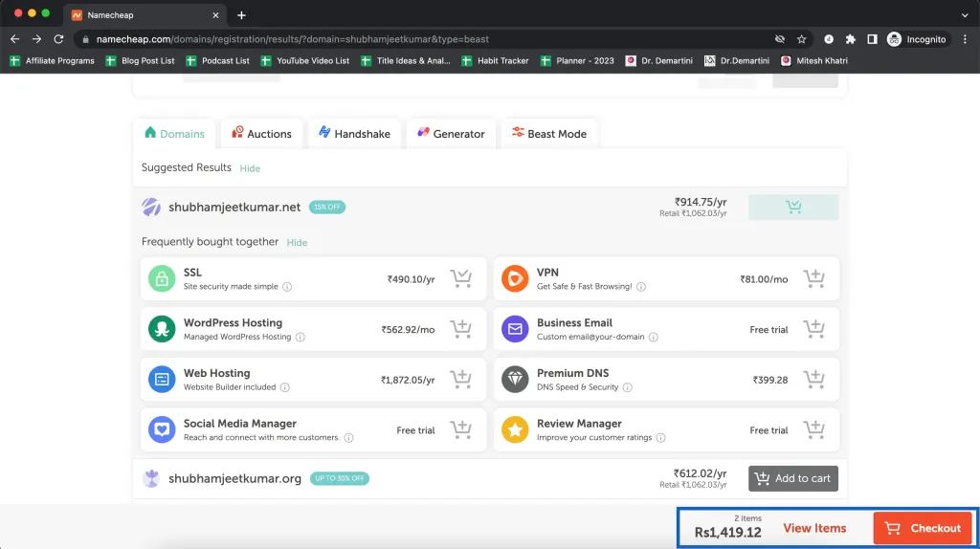Open browser extensions puzzle icon
Screen dimensions: 980x549
coord(850,39)
